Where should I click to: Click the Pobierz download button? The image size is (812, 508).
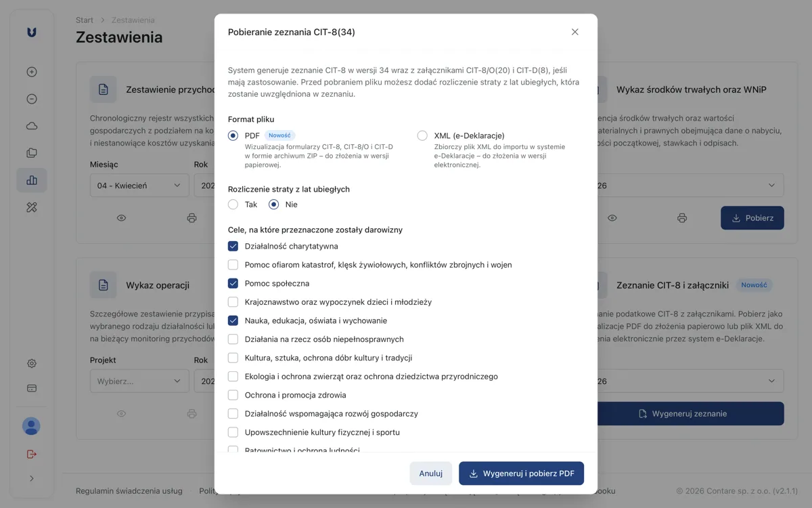pyautogui.click(x=752, y=218)
